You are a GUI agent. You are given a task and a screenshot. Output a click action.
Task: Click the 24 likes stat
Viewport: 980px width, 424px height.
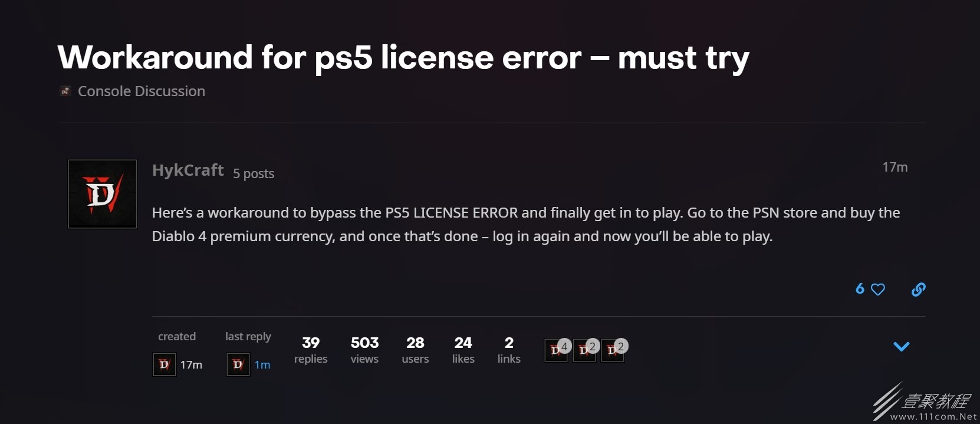pos(463,350)
